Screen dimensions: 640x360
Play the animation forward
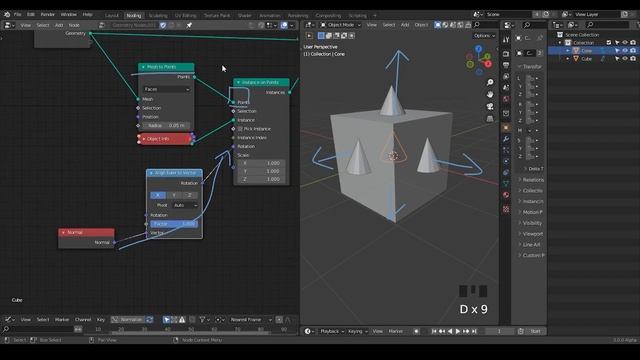click(458, 331)
